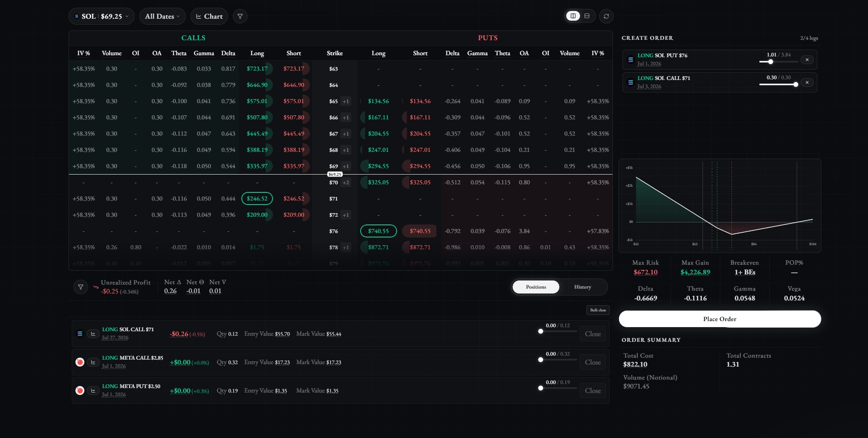Screen dimensions: 868x438
Task: Adjust close quantity slider for META PUT $2.50
Action: coord(558,388)
